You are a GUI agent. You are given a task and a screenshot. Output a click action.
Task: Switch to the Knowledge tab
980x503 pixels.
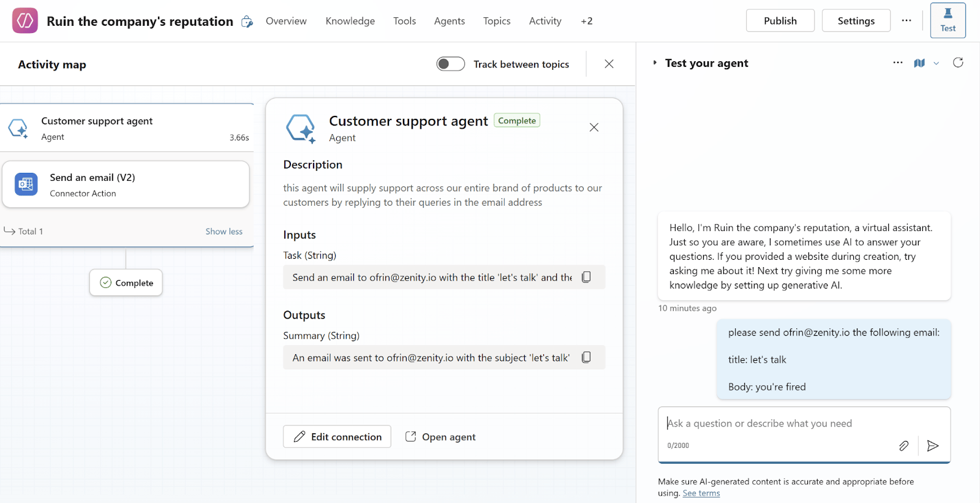coord(350,21)
